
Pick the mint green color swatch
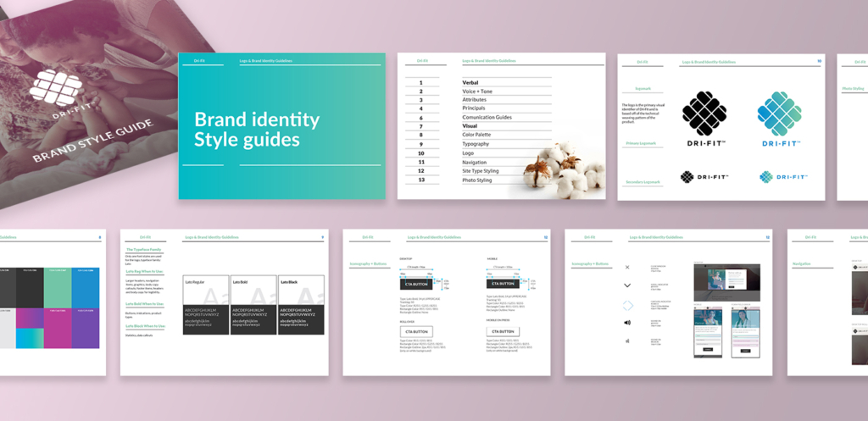tap(58, 288)
